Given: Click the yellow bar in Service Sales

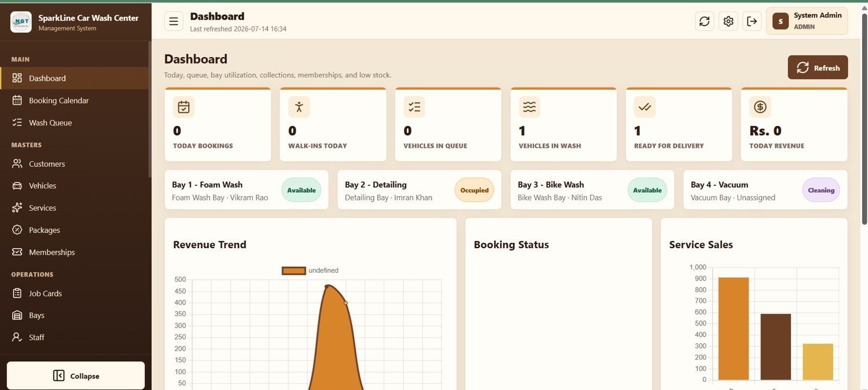Looking at the screenshot, I should [x=818, y=362].
